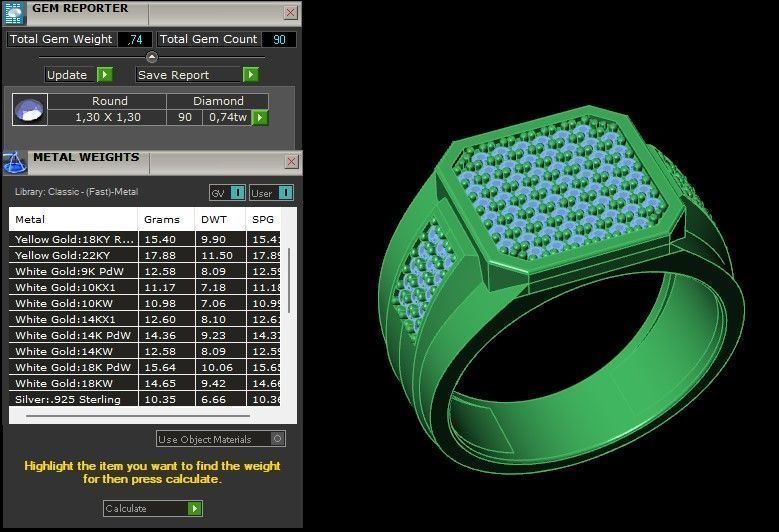The image size is (779, 532).
Task: Click the 10.06 DWT value
Action: [217, 367]
